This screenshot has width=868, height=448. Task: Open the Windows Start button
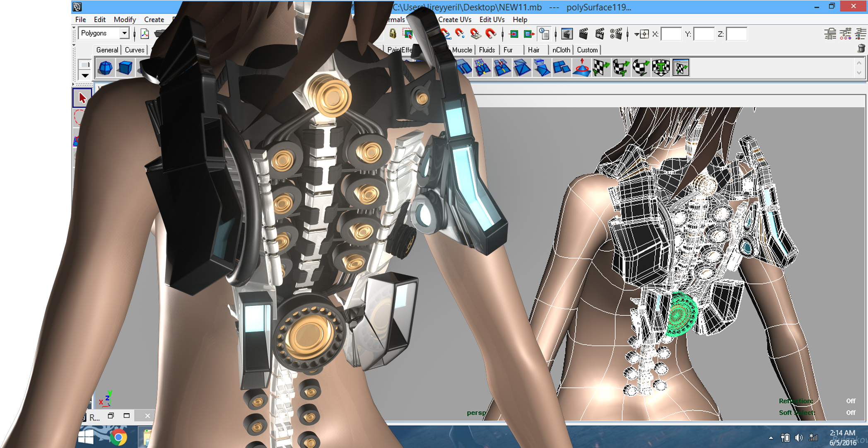point(86,437)
